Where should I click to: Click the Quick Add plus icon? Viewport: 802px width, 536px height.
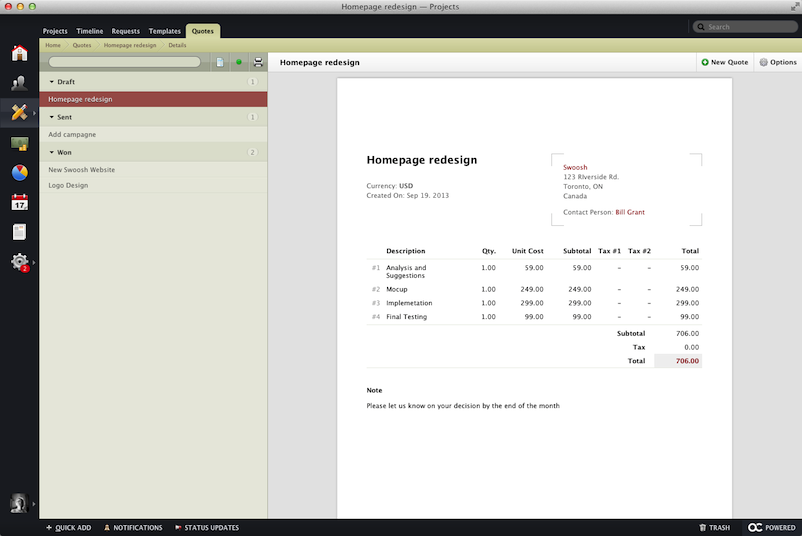pyautogui.click(x=49, y=527)
